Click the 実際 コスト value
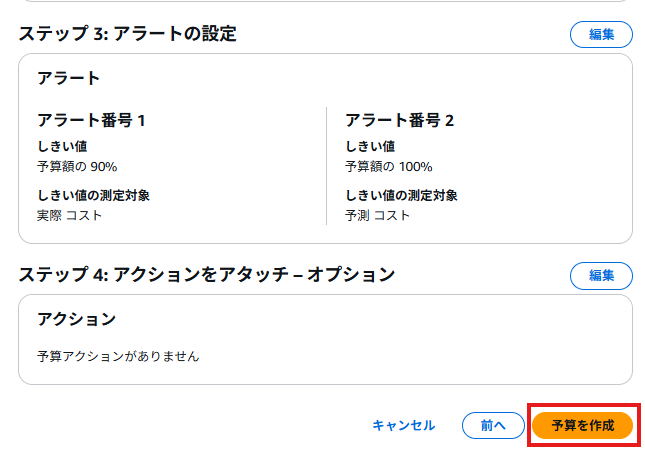This screenshot has height=451, width=645. point(69,215)
